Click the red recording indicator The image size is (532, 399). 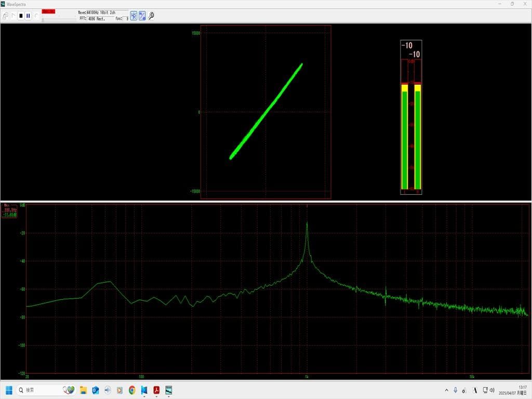click(x=48, y=11)
